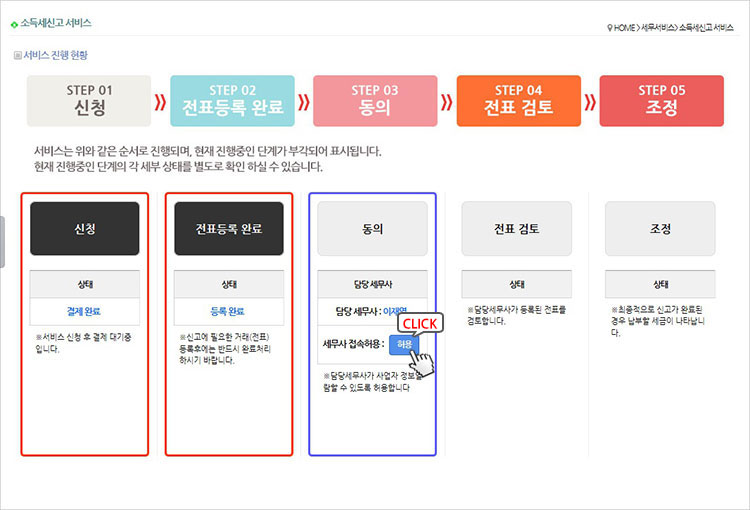Click the gray 전표 검토 panel header
Viewport: 750px width, 510px height.
(x=516, y=228)
